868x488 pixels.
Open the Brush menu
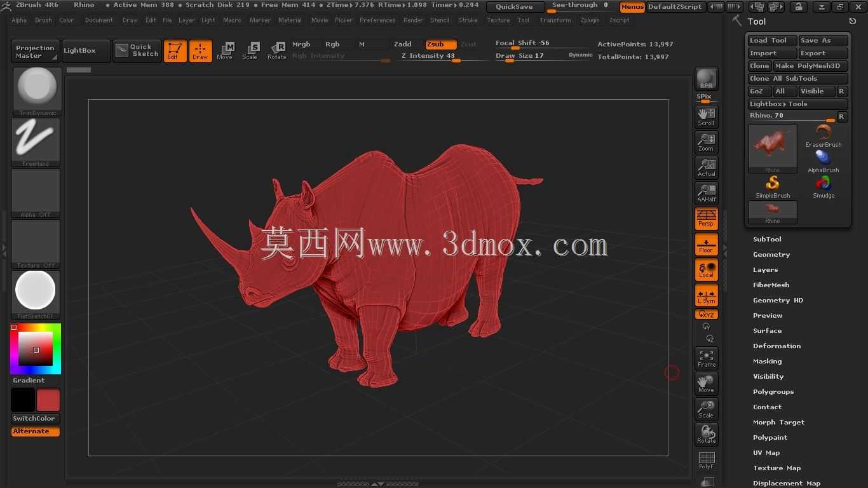(43, 20)
